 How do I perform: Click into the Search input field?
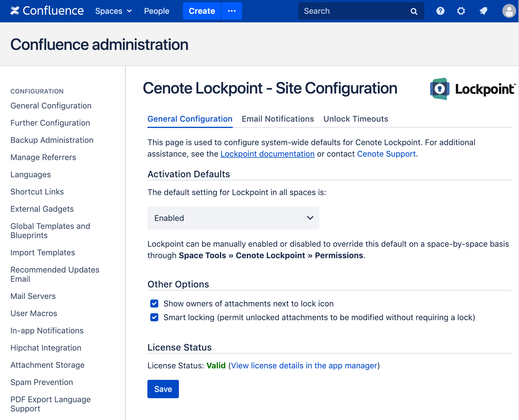click(354, 11)
